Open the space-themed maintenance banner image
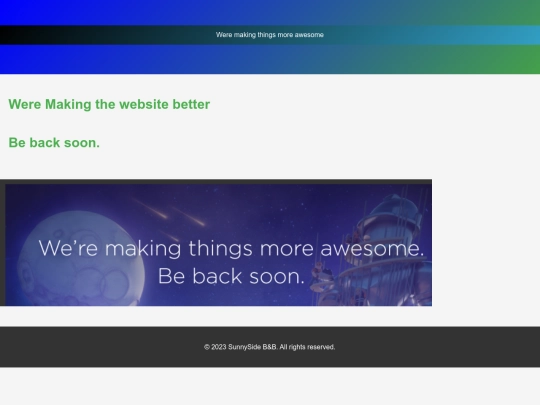The width and height of the screenshot is (540, 405). (216, 242)
